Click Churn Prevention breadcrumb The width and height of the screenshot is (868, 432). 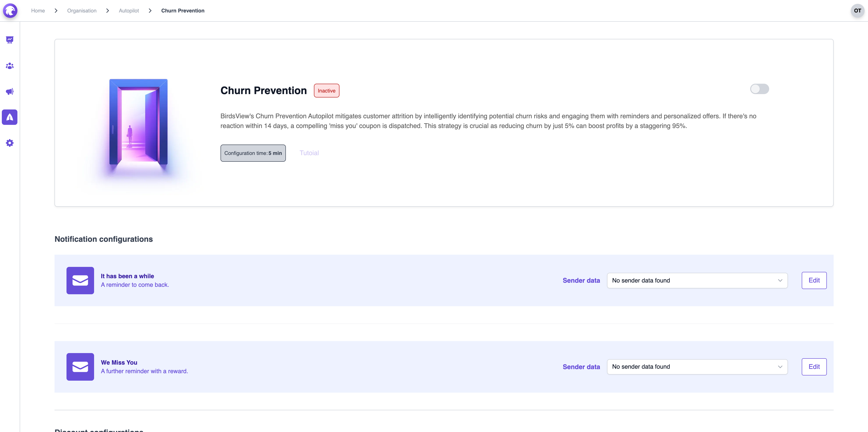coord(183,11)
